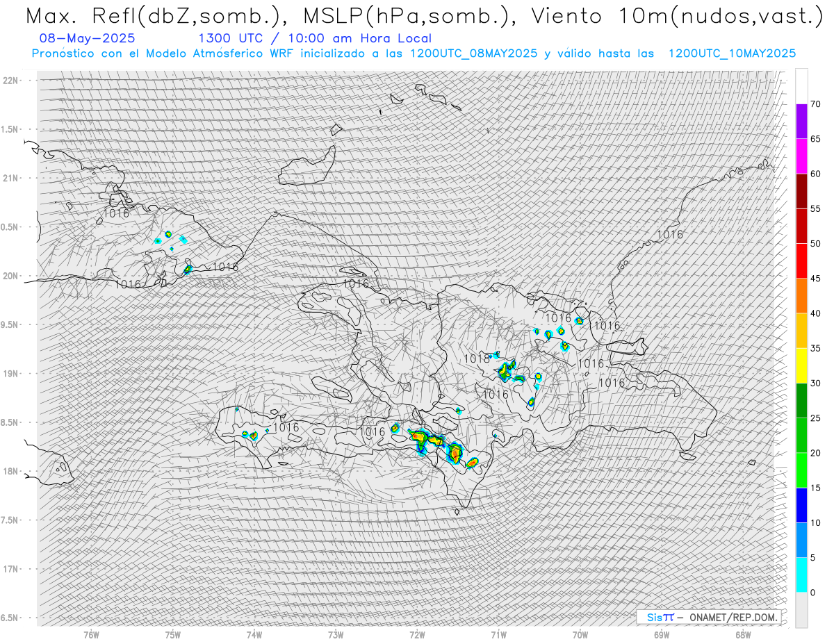Select the date text '08-May-2025'
This screenshot has height=644, width=834.
click(88, 39)
